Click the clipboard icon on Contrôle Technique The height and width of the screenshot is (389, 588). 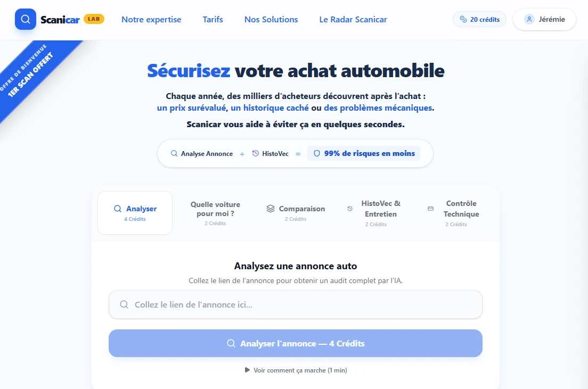coord(430,209)
